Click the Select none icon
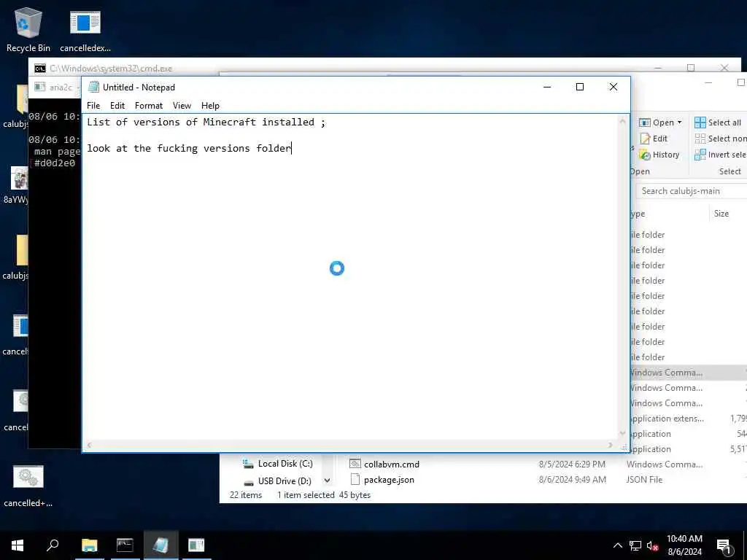The width and height of the screenshot is (747, 560). click(700, 139)
